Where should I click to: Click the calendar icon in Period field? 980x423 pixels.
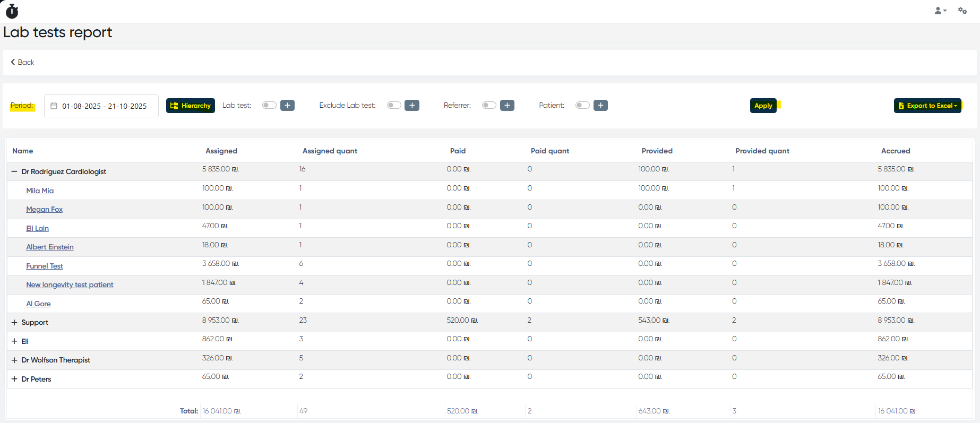click(54, 106)
